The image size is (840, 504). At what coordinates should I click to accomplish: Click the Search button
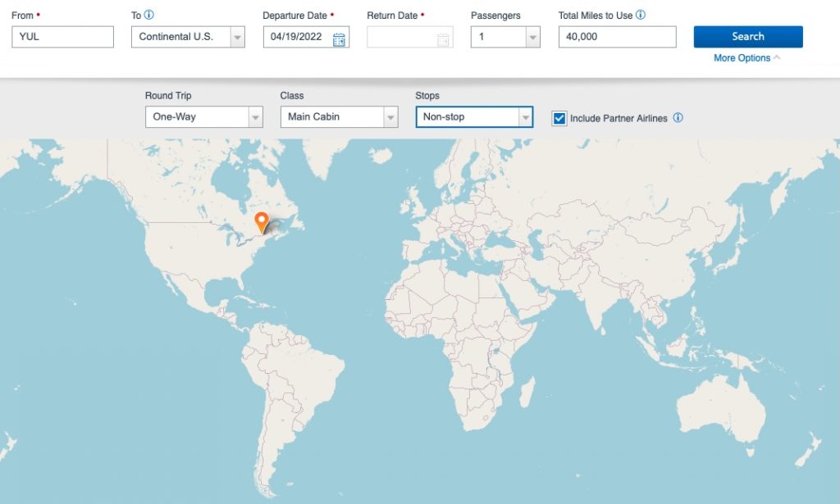click(x=748, y=36)
